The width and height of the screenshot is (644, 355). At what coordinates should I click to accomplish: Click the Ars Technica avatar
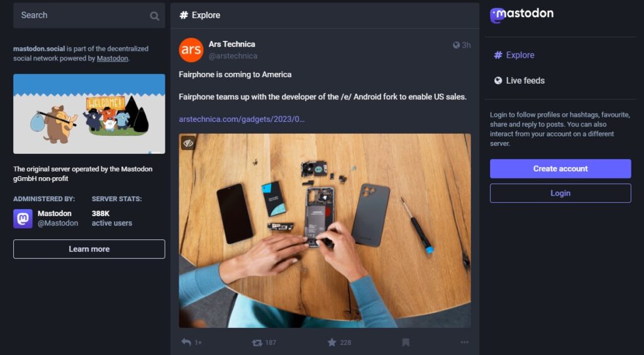point(191,50)
